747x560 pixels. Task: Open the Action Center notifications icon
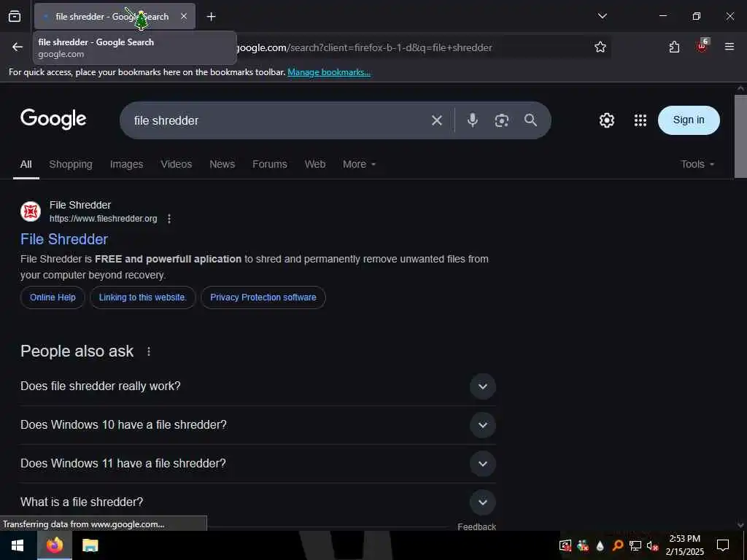[723, 545]
